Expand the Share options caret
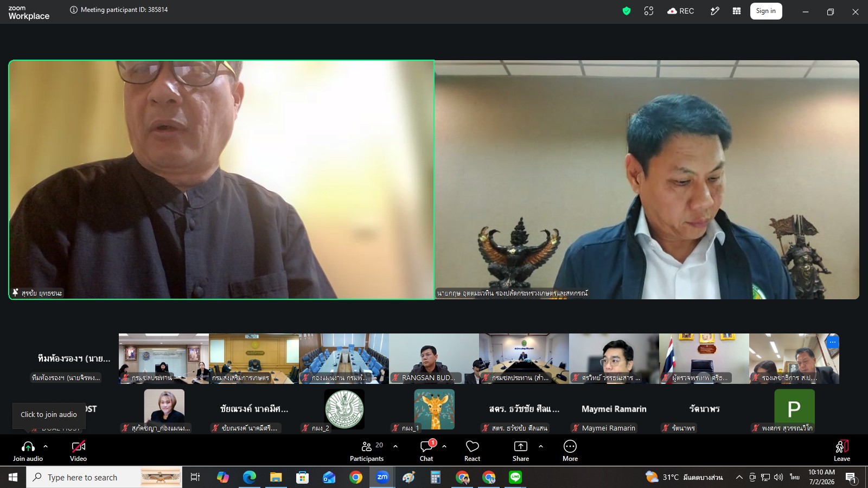 (541, 446)
